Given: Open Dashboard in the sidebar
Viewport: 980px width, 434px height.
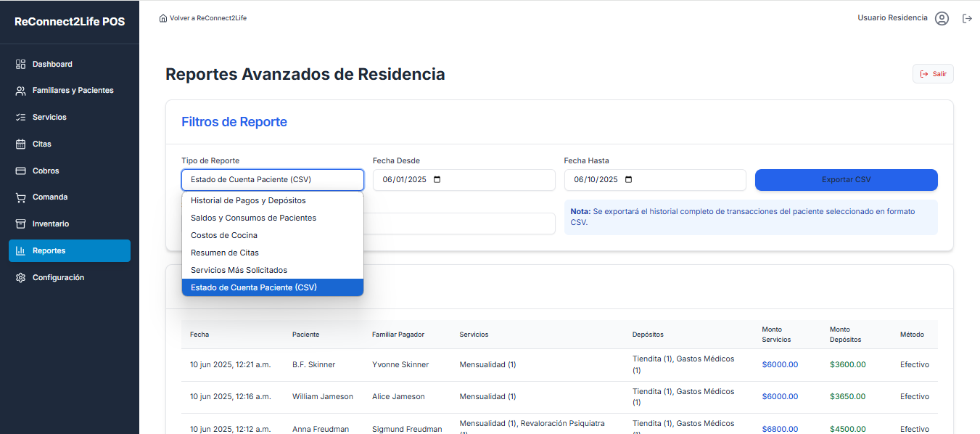Looking at the screenshot, I should click(x=70, y=64).
